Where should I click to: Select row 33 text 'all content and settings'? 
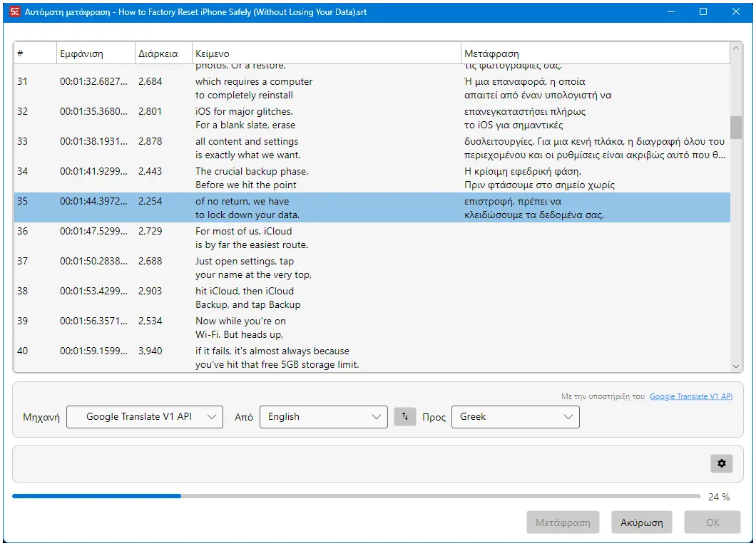(x=247, y=141)
